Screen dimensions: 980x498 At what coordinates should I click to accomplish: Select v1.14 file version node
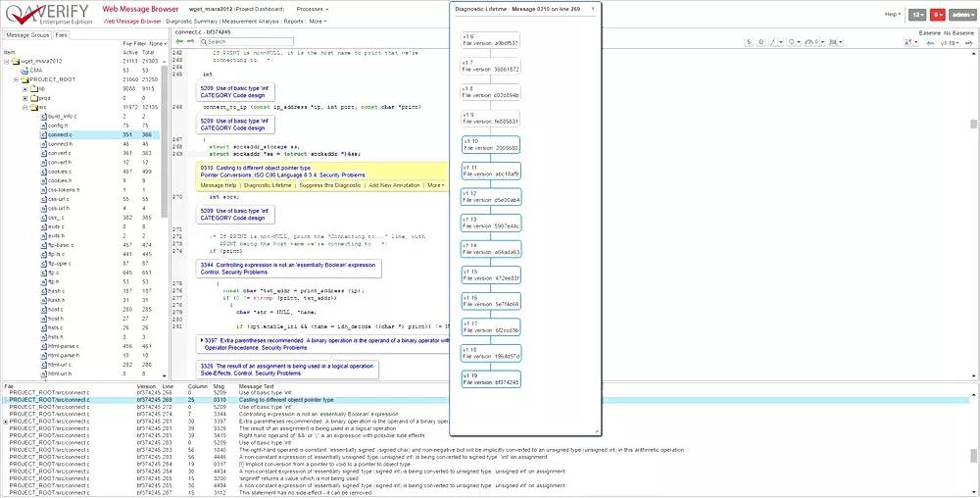point(491,249)
